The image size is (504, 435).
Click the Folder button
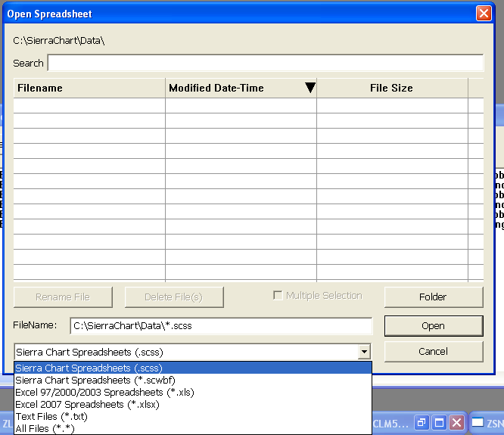click(x=434, y=297)
